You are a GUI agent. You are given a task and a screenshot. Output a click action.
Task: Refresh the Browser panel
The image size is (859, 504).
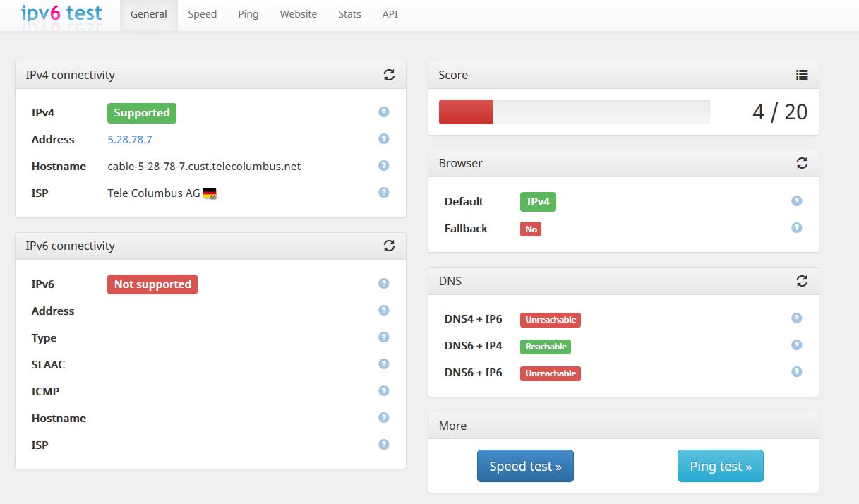(802, 163)
